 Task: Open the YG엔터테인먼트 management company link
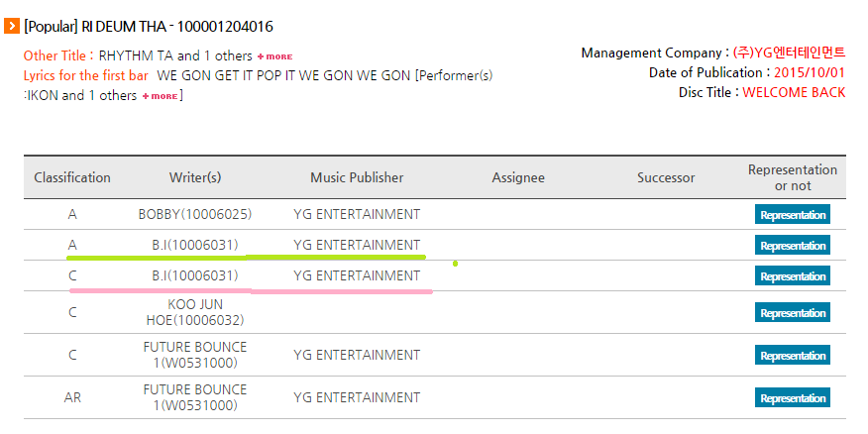pos(789,54)
